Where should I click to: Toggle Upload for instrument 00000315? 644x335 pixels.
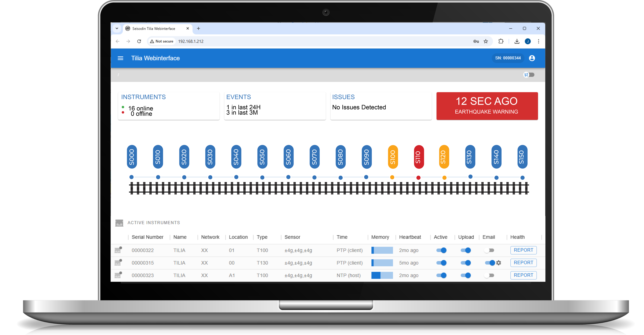click(466, 263)
